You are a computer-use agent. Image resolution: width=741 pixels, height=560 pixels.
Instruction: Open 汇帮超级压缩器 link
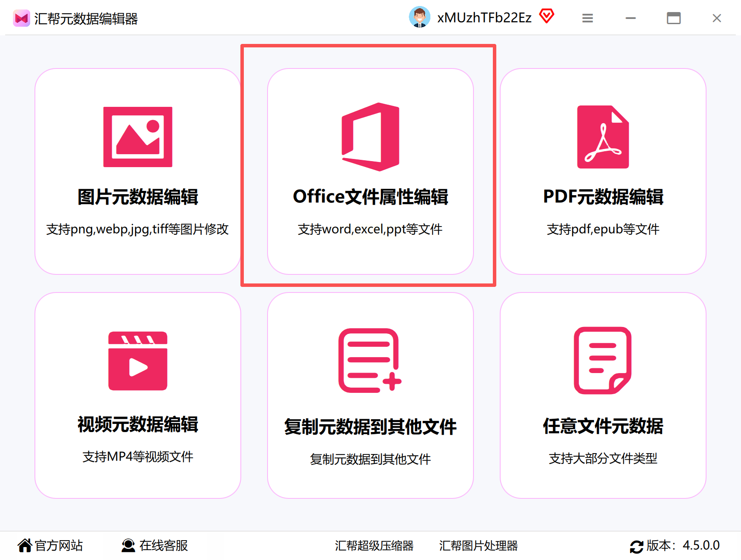pyautogui.click(x=374, y=546)
